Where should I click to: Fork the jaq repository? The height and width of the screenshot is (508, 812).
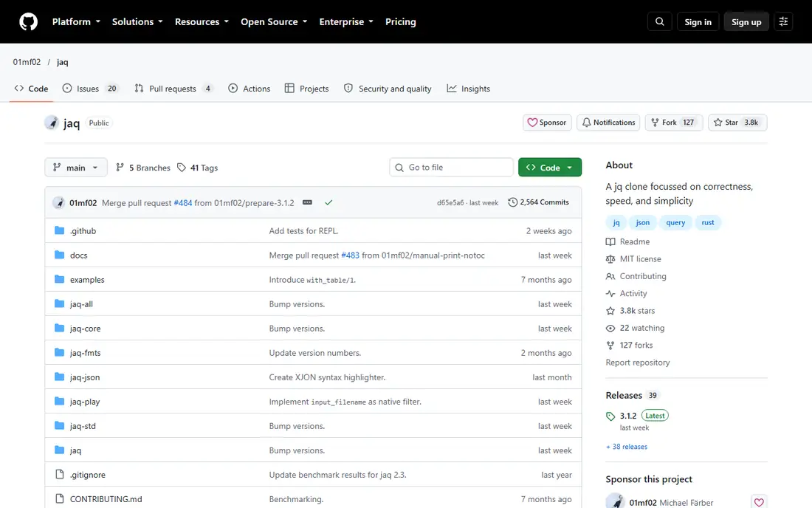tap(674, 123)
